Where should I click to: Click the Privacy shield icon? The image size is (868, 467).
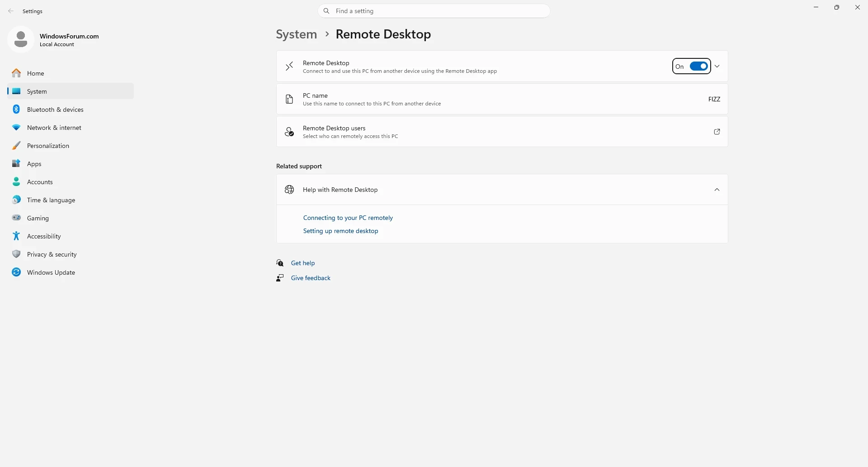click(x=16, y=254)
